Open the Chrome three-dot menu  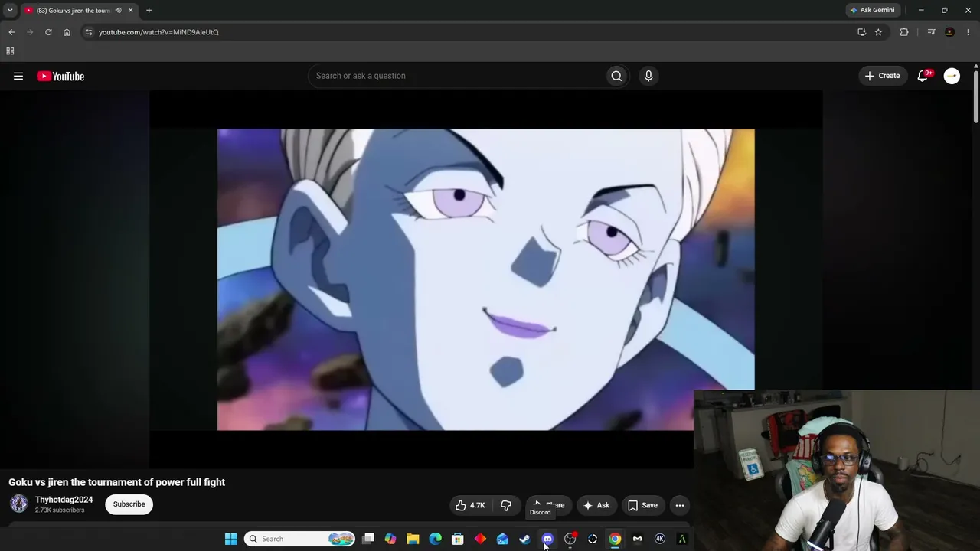point(969,32)
